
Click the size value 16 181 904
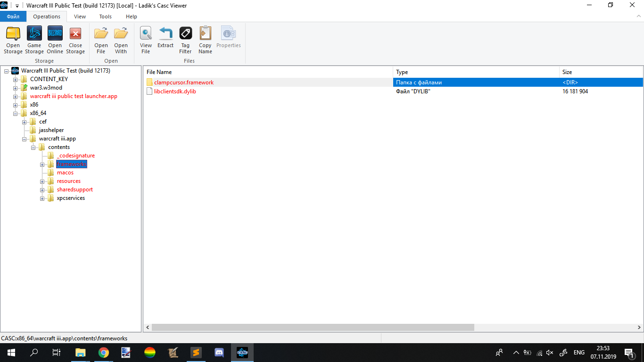click(x=575, y=91)
